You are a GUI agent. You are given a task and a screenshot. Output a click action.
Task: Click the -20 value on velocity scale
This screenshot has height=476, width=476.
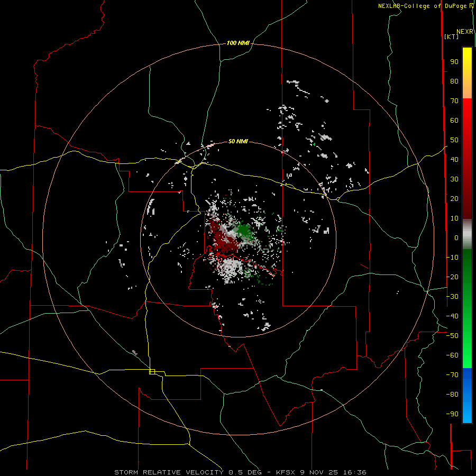click(452, 277)
